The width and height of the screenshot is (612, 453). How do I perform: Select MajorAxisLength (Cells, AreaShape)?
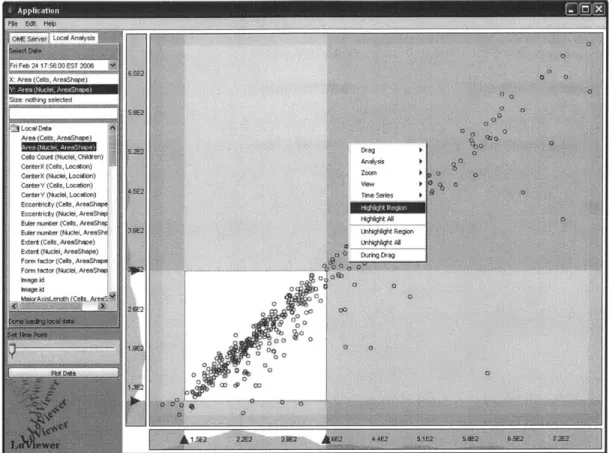(64, 299)
